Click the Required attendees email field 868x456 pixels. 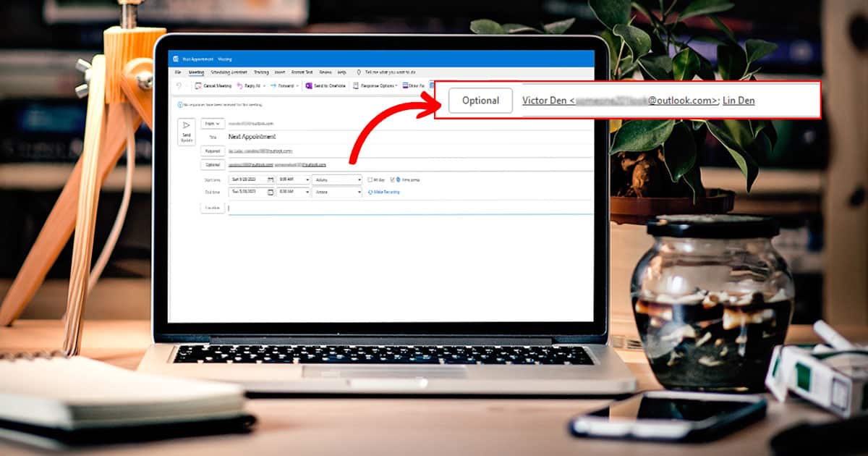click(410, 151)
